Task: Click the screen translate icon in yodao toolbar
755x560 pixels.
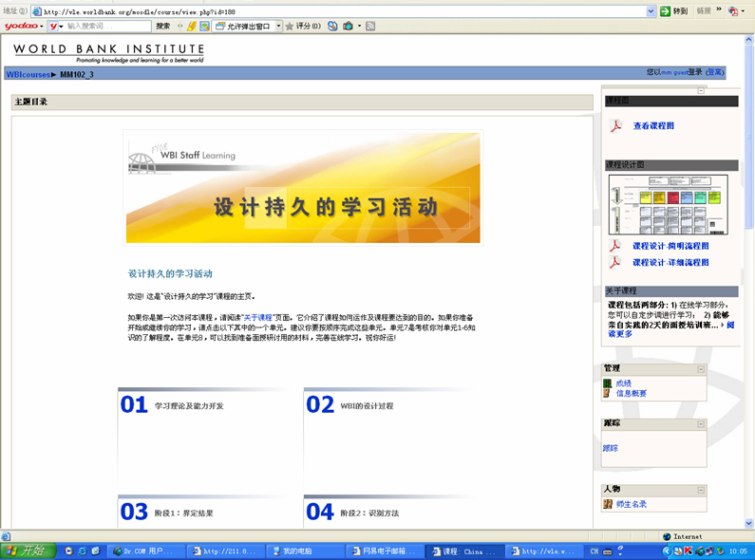Action: coord(204,26)
